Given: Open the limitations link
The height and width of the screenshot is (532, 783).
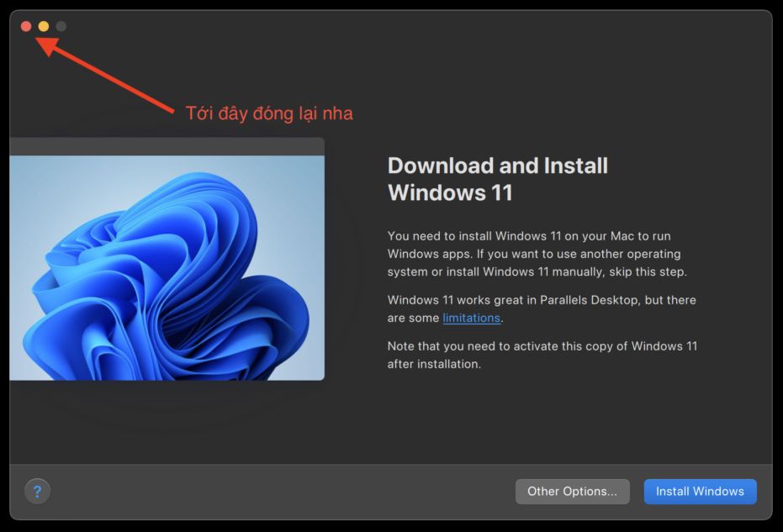Looking at the screenshot, I should pos(471,318).
